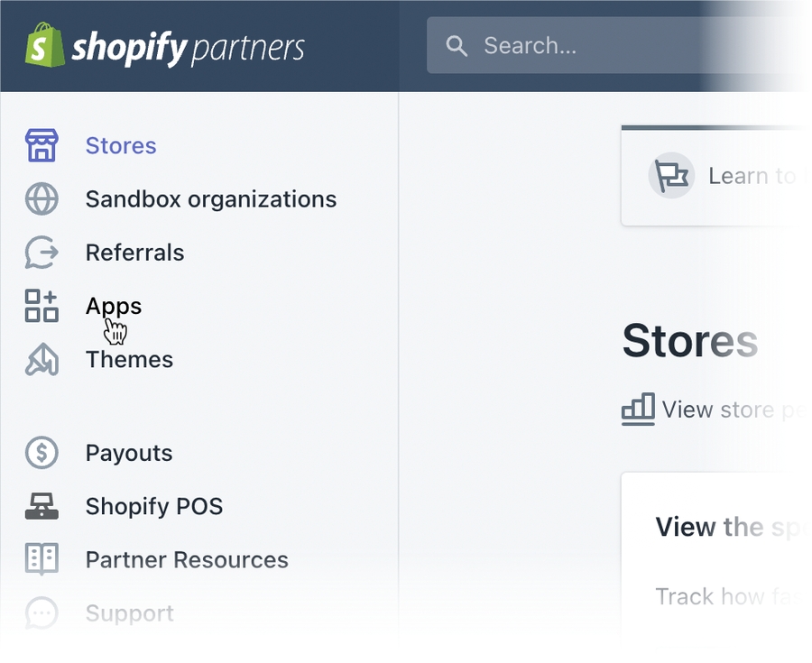Select Sandbox organizations menu item

coord(210,199)
